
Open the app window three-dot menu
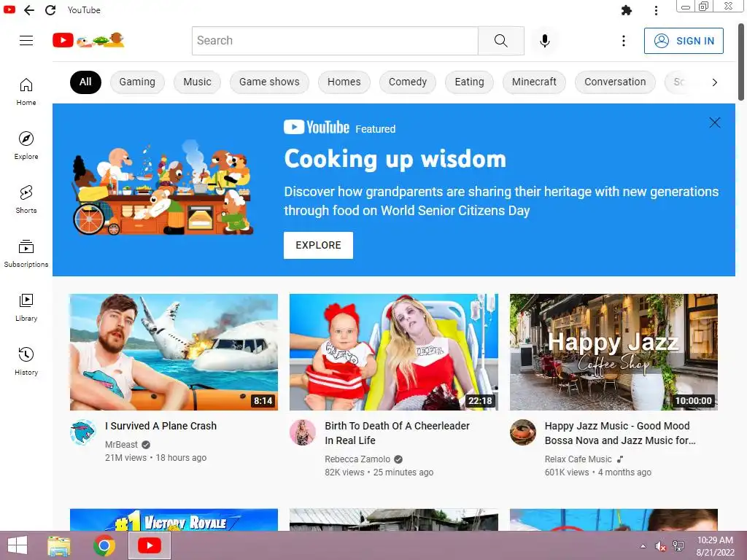(x=656, y=10)
